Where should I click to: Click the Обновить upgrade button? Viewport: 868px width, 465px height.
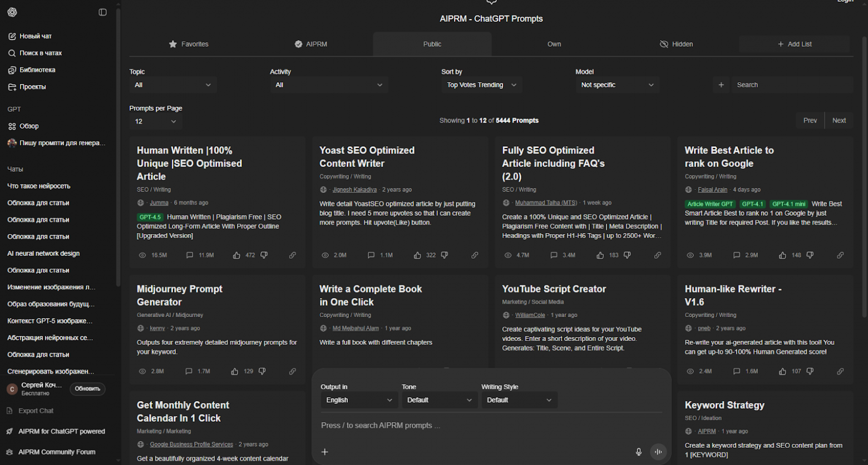(x=87, y=389)
